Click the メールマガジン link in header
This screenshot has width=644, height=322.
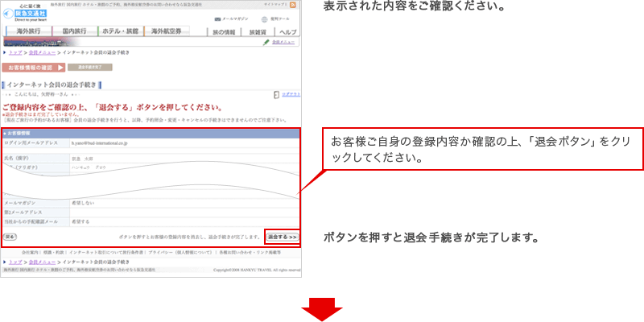pos(235,19)
